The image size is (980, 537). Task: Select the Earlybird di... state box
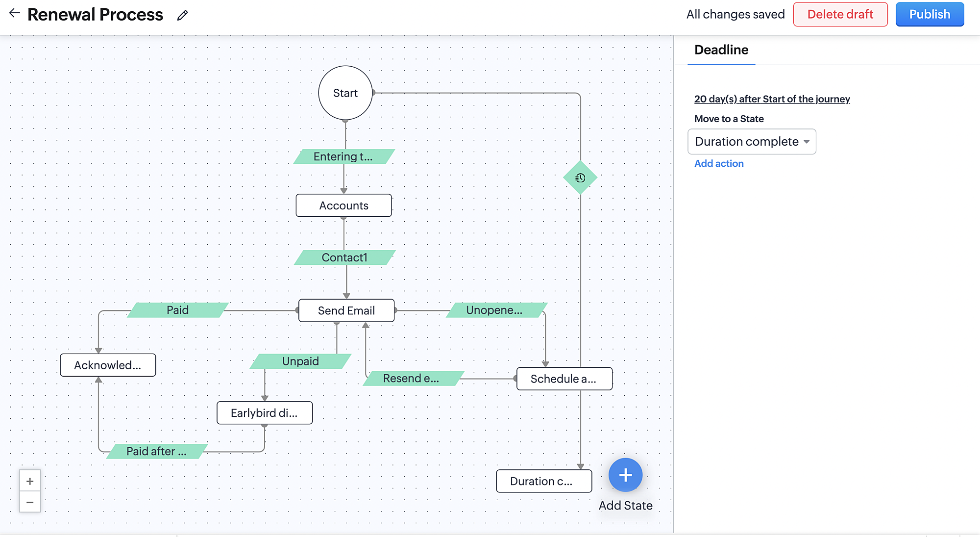[265, 413]
